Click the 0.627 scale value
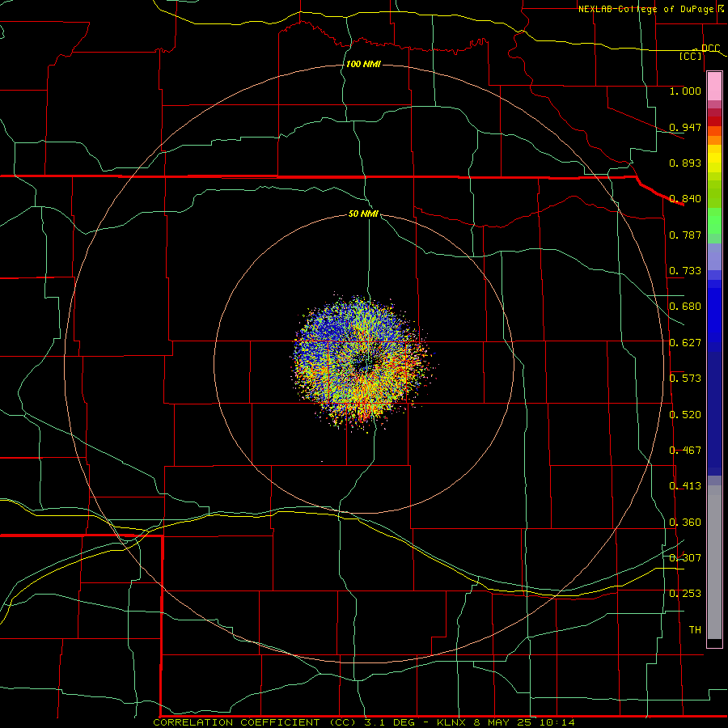The image size is (728, 728). coord(685,343)
